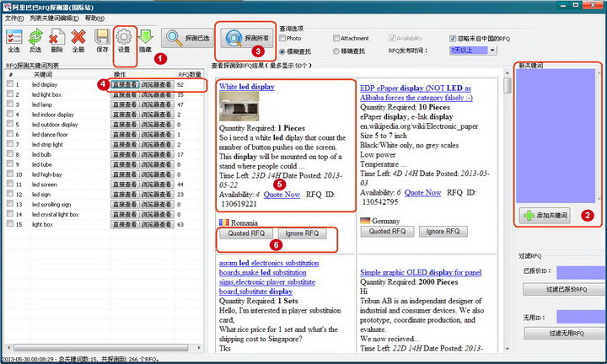This screenshot has height=364, width=607.
Task: Check the box for led light box row
Action: click(x=10, y=94)
